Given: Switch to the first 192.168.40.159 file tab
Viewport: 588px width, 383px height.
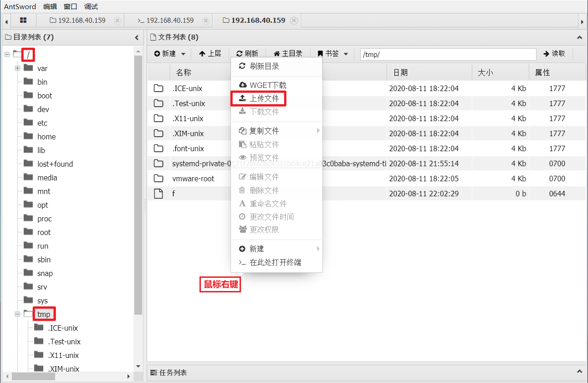Looking at the screenshot, I should point(77,20).
